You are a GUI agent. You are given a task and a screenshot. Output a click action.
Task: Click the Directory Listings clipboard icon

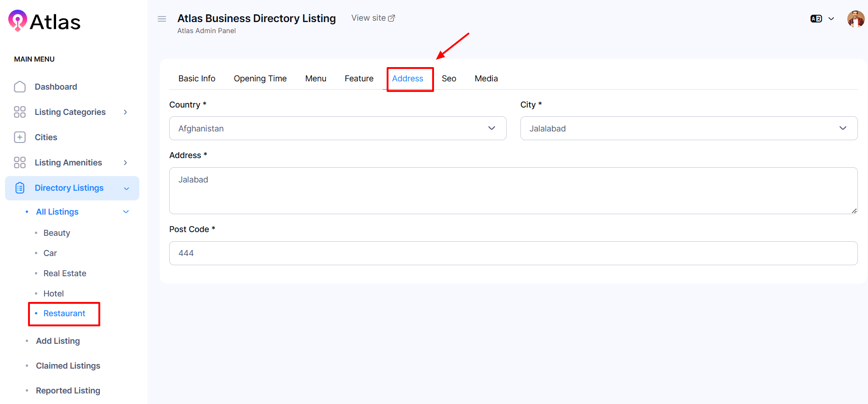(20, 188)
